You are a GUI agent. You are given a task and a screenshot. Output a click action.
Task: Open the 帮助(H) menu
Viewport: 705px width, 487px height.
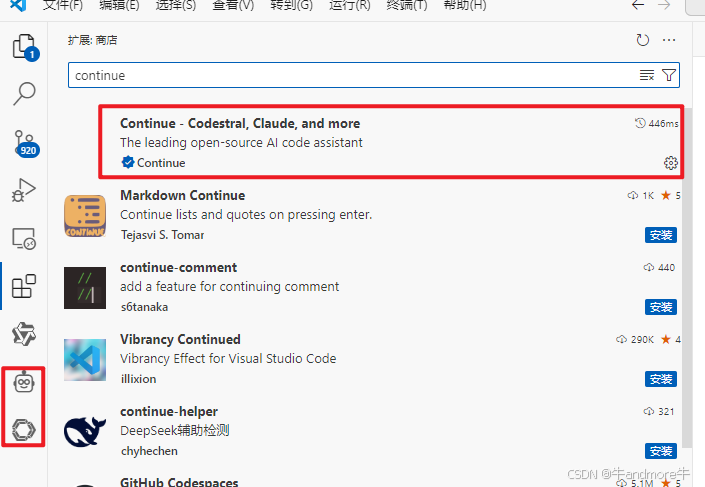(x=465, y=5)
